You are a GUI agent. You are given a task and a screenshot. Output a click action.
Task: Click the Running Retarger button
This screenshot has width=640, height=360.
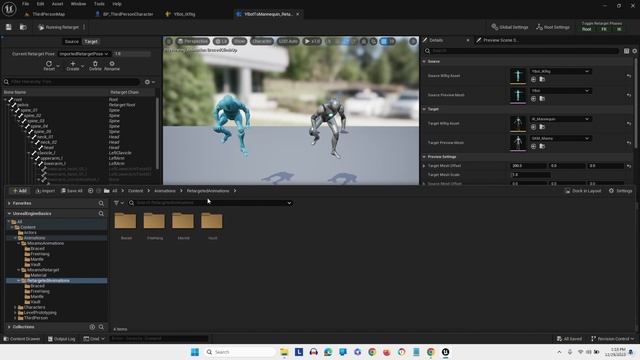59,27
